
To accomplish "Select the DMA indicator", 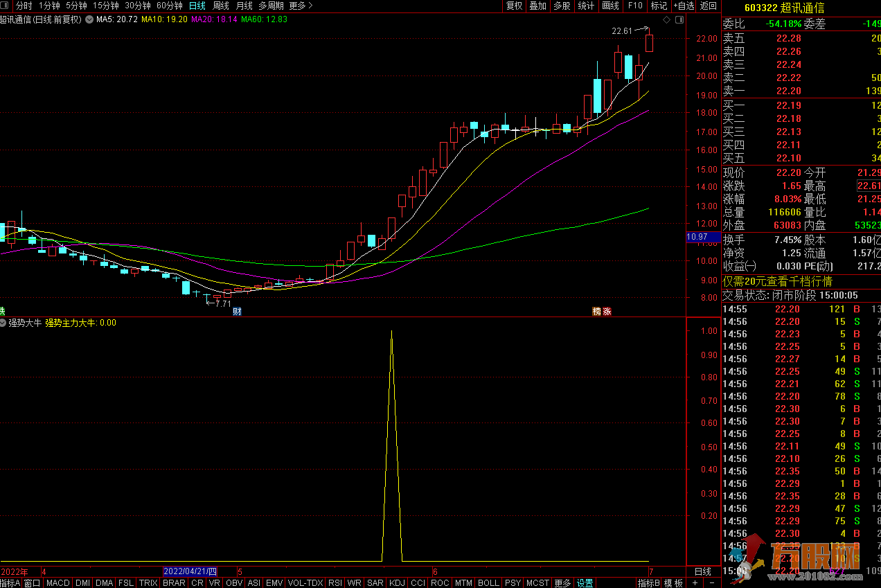I will pyautogui.click(x=105, y=583).
